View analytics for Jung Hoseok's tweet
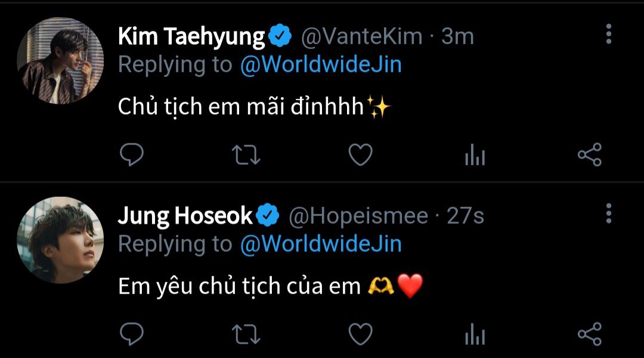 (475, 334)
